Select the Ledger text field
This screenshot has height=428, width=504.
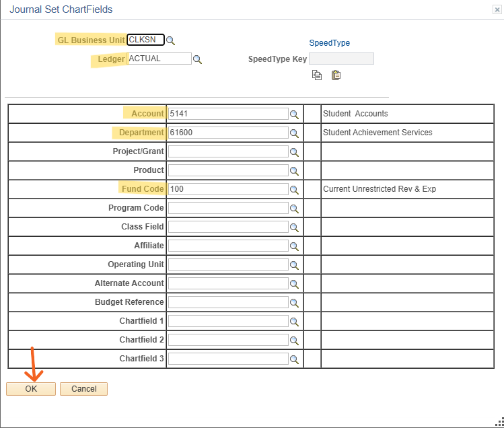click(159, 59)
